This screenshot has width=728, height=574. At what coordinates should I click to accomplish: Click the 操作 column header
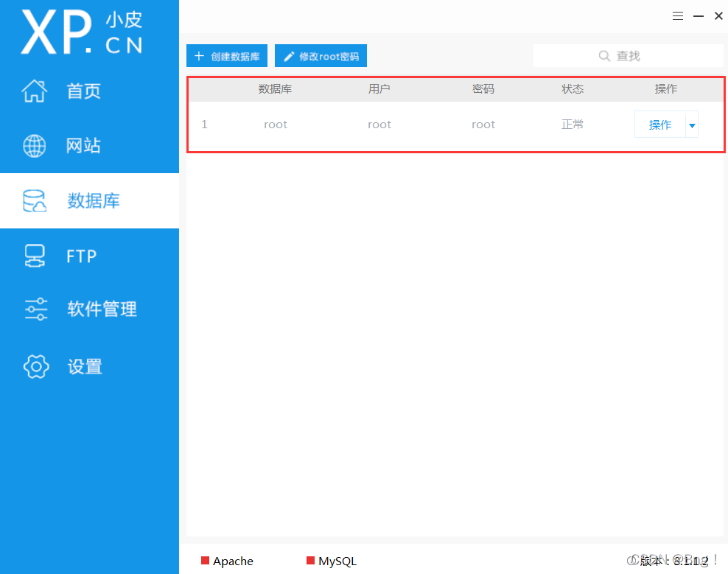pyautogui.click(x=666, y=88)
